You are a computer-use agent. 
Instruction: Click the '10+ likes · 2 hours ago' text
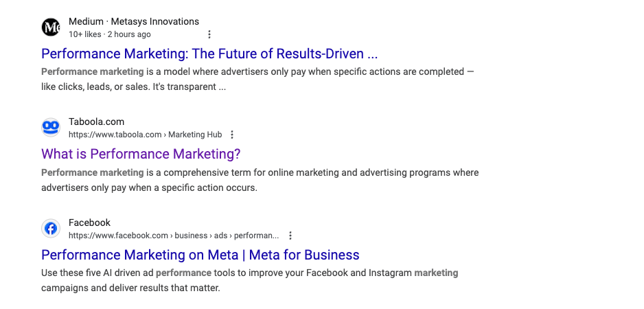pyautogui.click(x=110, y=34)
